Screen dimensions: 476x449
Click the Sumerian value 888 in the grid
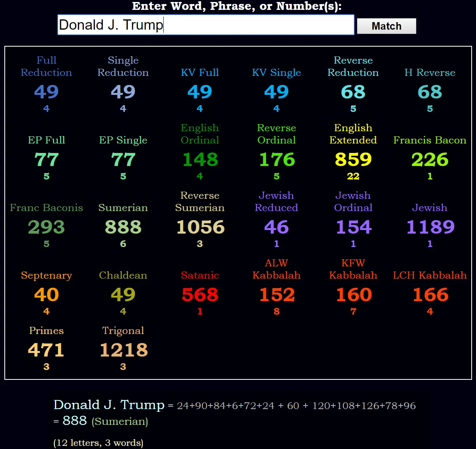coord(123,227)
